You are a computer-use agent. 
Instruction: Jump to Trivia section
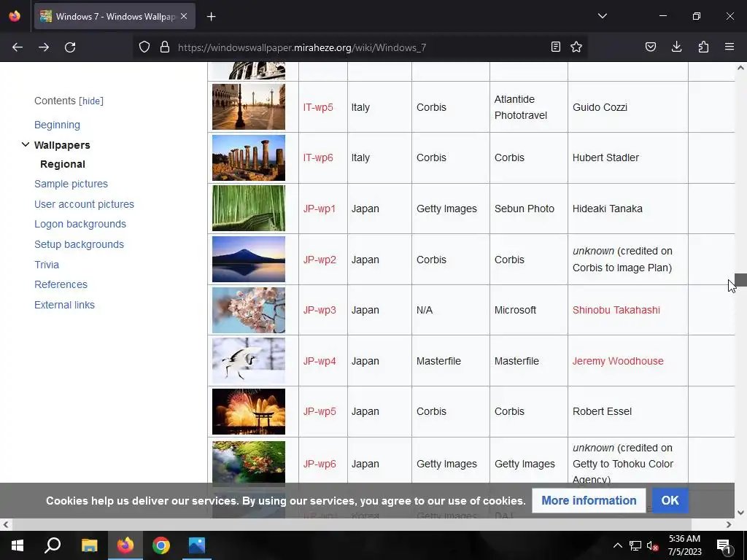47,265
